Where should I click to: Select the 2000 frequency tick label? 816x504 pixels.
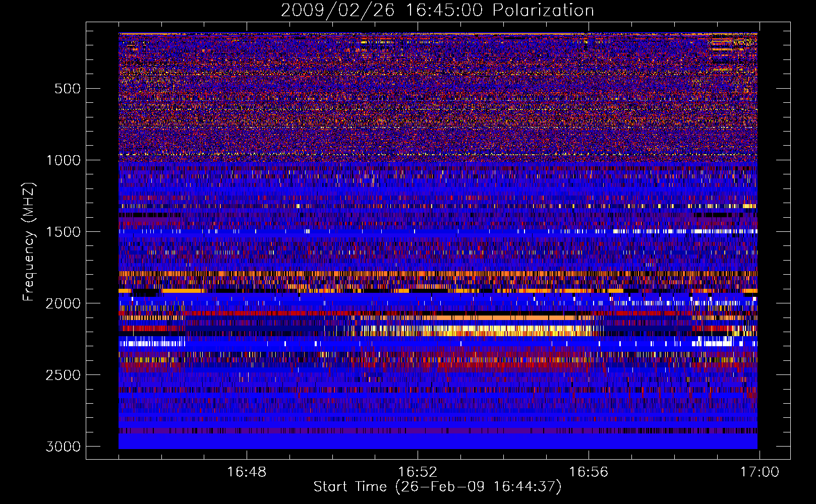click(63, 303)
